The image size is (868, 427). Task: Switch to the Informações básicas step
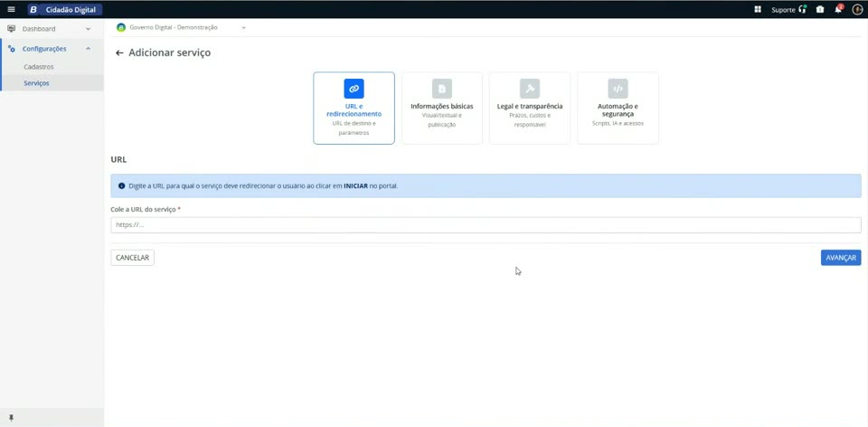(x=442, y=108)
